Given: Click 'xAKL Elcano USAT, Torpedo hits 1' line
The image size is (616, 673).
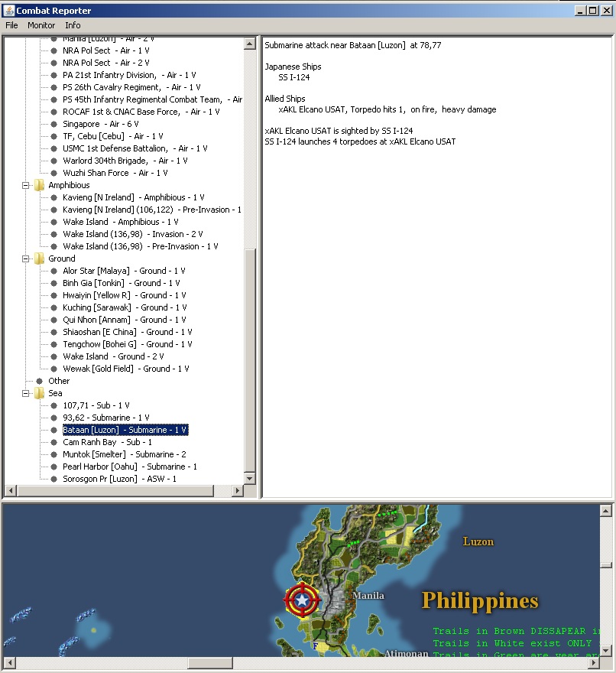Looking at the screenshot, I should pos(387,110).
